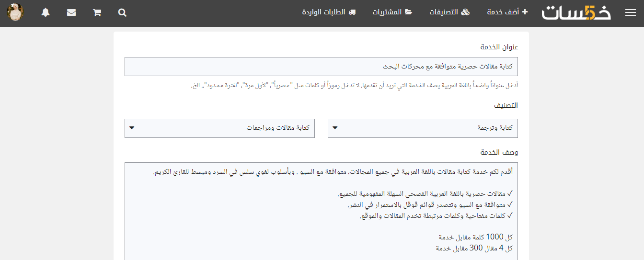This screenshot has width=644, height=260.
Task: Click the truck icon beside الطلبات الواردة
Action: 352,12
